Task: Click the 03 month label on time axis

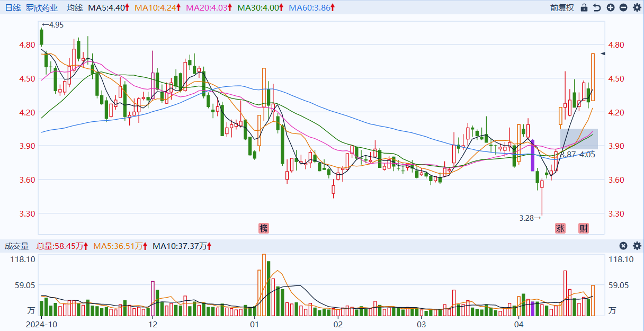Action: click(422, 324)
